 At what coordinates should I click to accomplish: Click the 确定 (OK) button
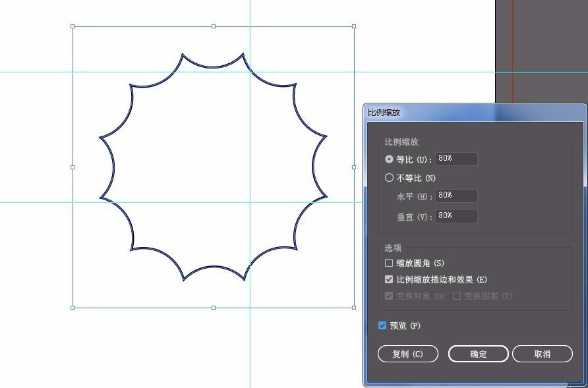pyautogui.click(x=479, y=354)
